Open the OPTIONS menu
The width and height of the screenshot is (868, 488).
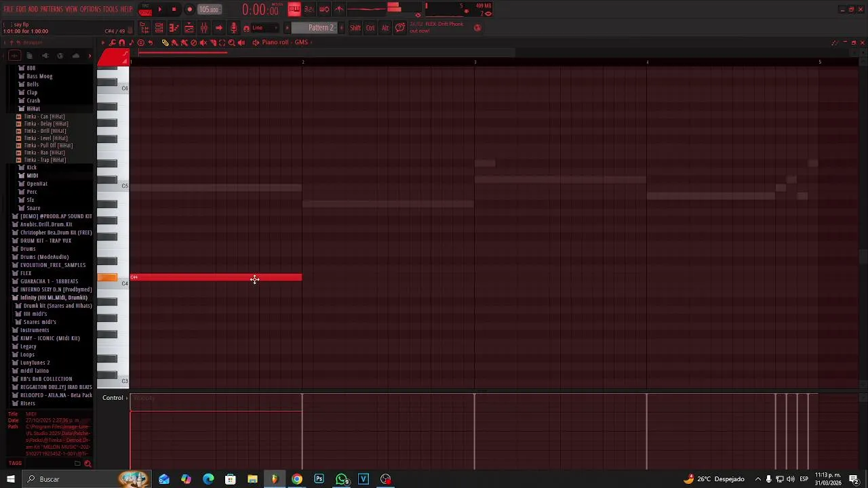tap(90, 9)
